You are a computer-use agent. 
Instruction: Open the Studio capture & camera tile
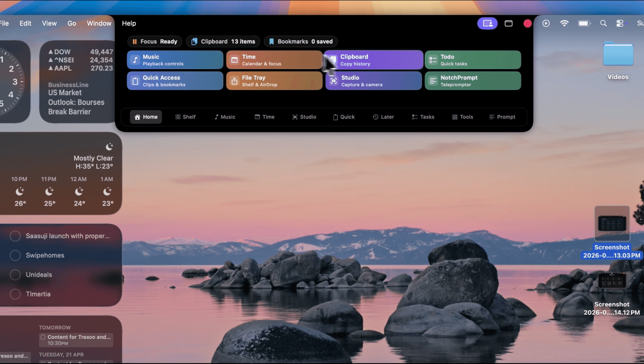[x=374, y=81]
